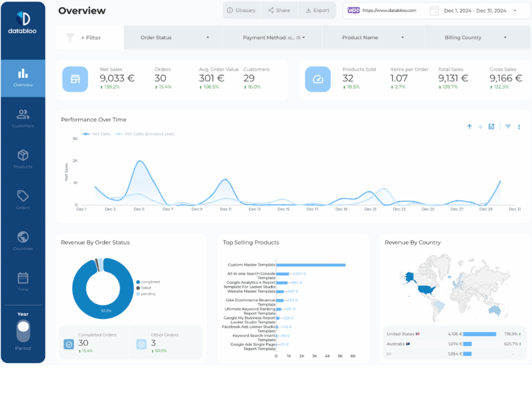Go to the Customers page in sidebar

click(23, 118)
